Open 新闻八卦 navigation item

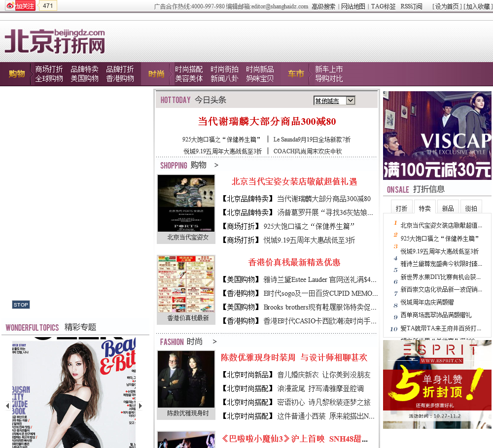[x=224, y=78]
